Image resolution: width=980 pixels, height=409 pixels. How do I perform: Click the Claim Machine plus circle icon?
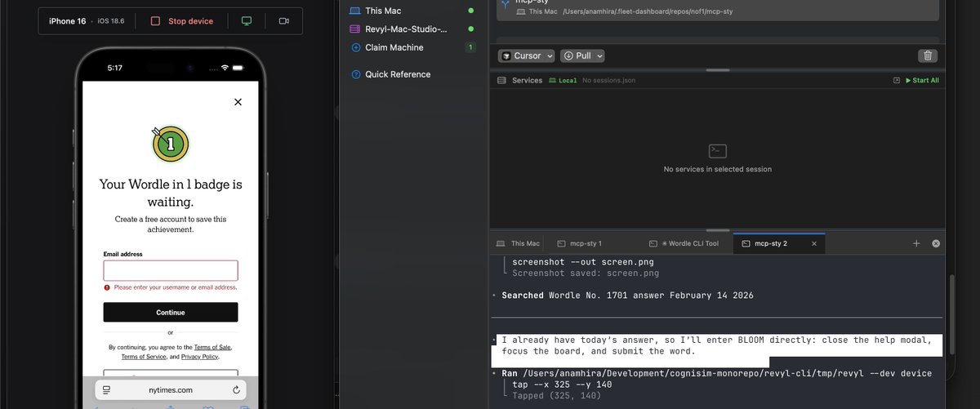click(355, 47)
